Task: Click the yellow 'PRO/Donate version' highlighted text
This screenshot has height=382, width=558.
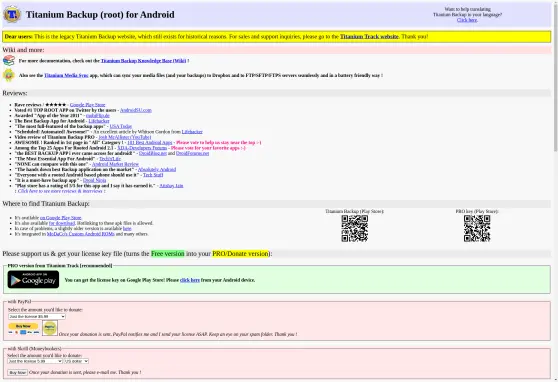Action: tap(240, 253)
